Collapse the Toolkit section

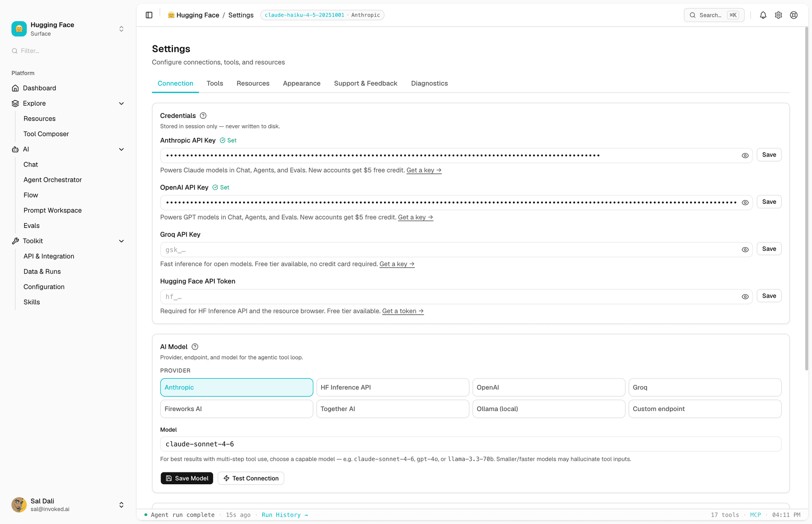(x=121, y=241)
